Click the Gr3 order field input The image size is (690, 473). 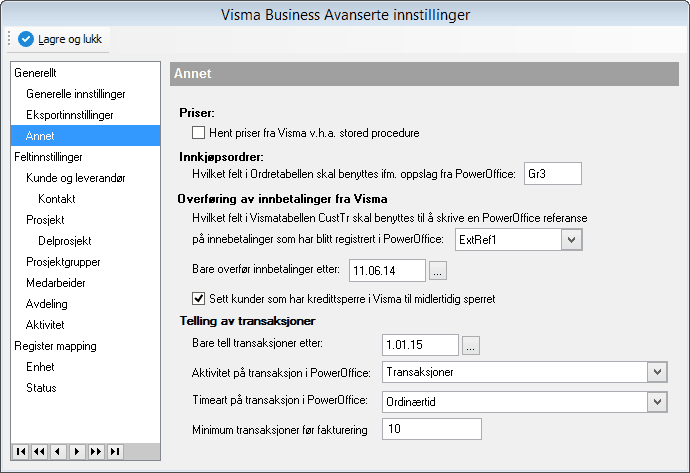553,174
